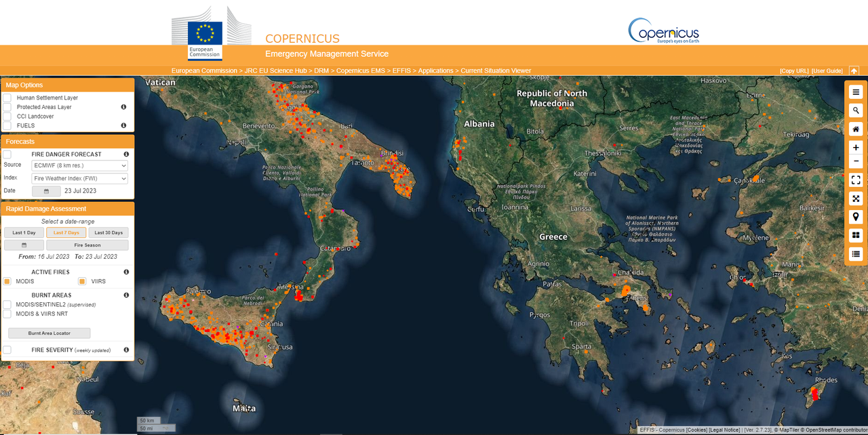Go to Copernicus EMS breadcrumb
The width and height of the screenshot is (868, 435).
(x=361, y=70)
